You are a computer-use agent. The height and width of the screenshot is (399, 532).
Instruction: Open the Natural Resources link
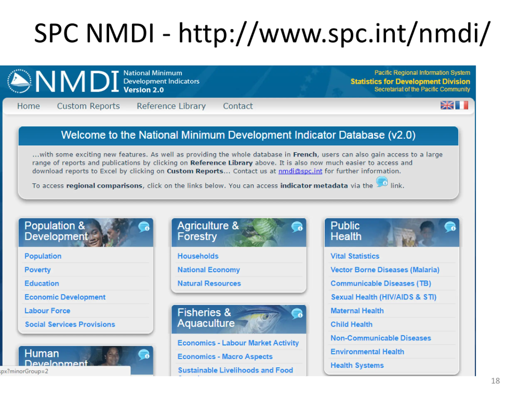click(209, 283)
